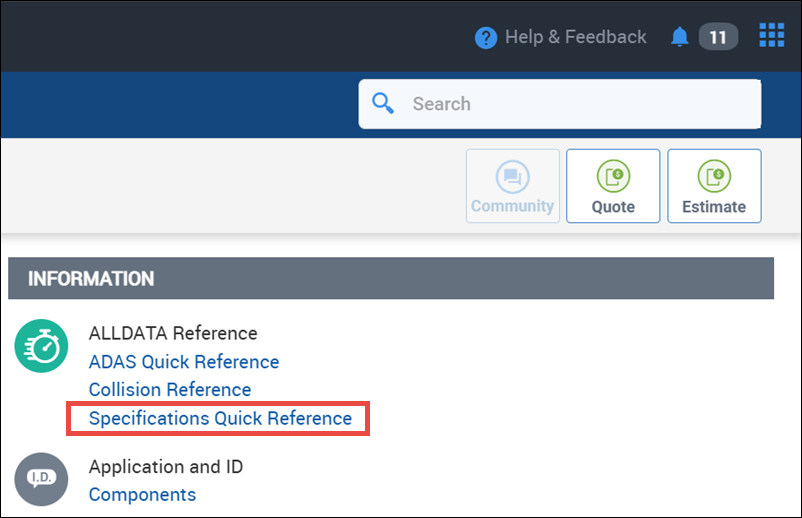Select the Application and ID heading text
The image size is (802, 518).
[166, 467]
